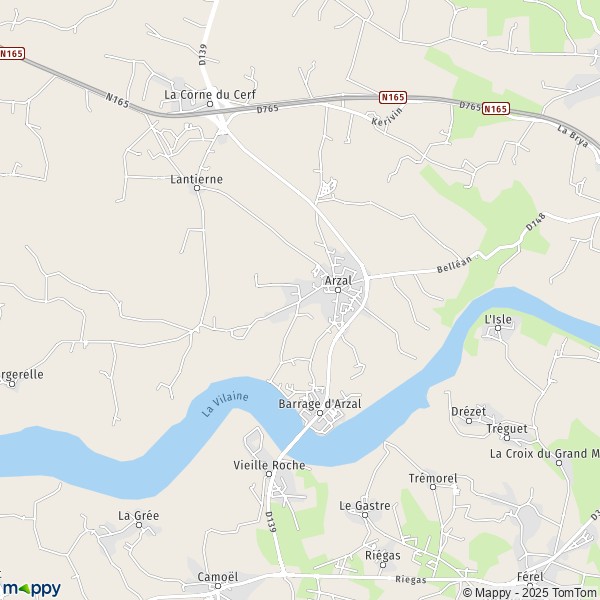
Task: Click the La Vilaine river label
Action: point(225,404)
